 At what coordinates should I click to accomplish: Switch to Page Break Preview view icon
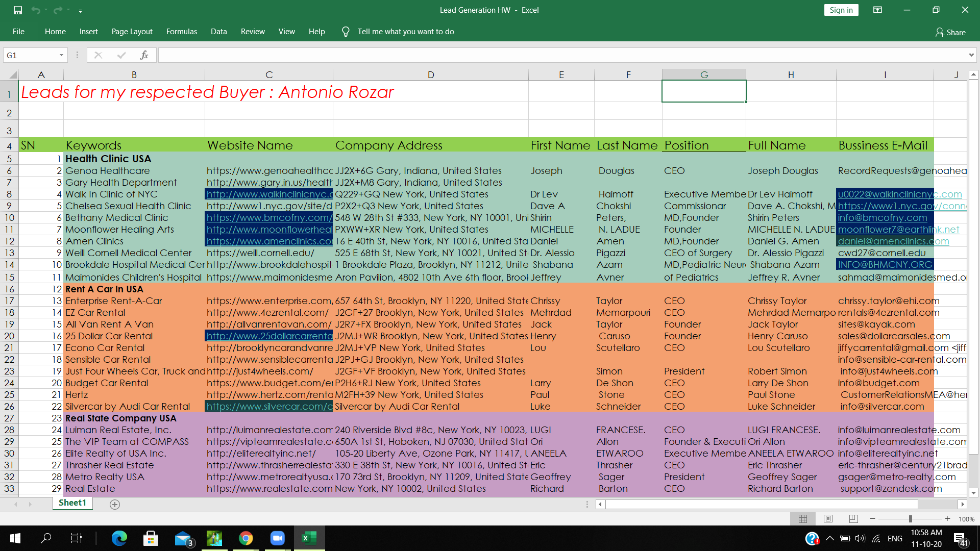point(853,519)
